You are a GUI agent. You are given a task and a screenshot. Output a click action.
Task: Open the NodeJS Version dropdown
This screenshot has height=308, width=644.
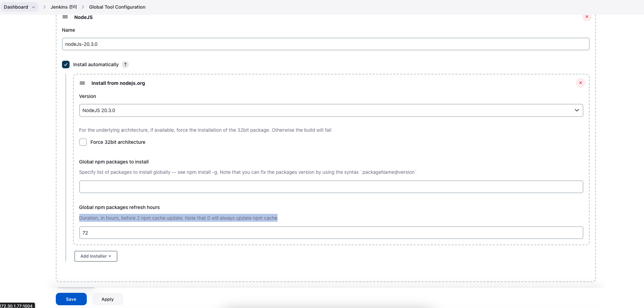(331, 110)
